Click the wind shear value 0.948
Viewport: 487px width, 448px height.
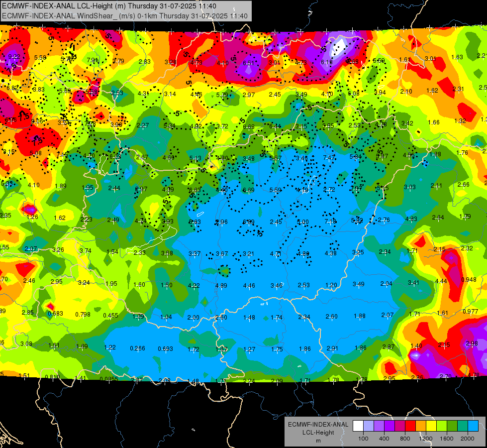(469, 279)
